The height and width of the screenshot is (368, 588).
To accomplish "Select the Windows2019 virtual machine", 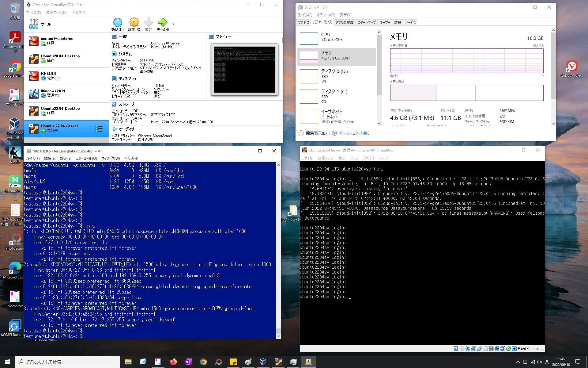I will [x=66, y=94].
